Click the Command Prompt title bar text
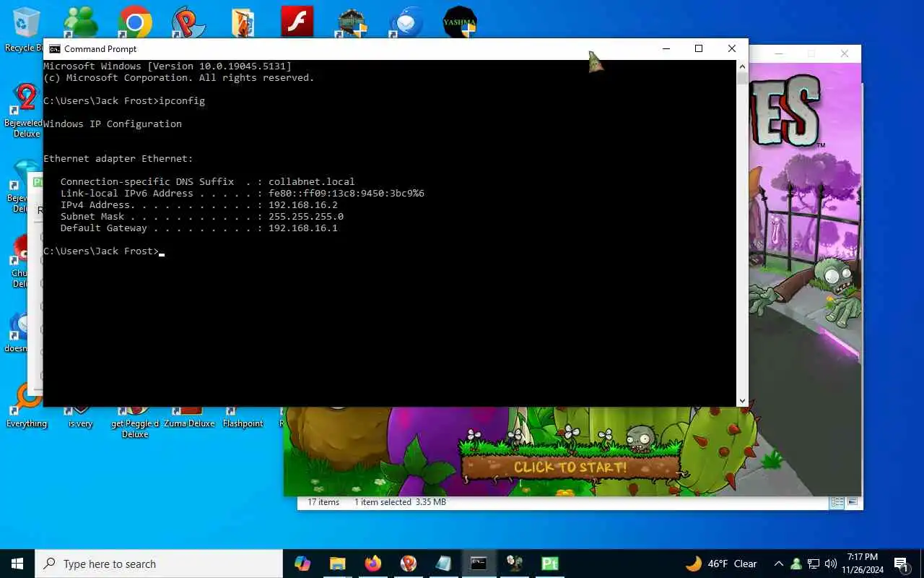Viewport: 924px width, 578px height. point(100,49)
